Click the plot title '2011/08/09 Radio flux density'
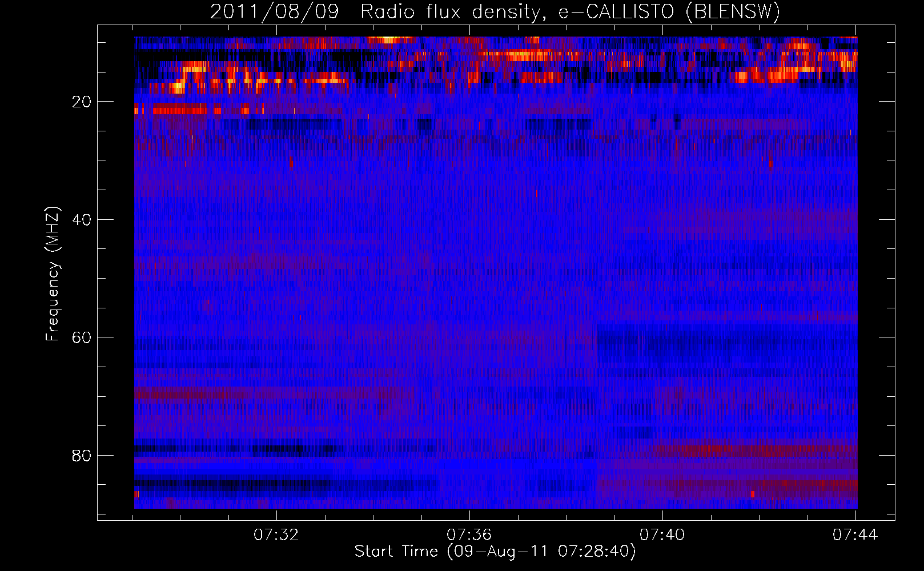 point(495,11)
